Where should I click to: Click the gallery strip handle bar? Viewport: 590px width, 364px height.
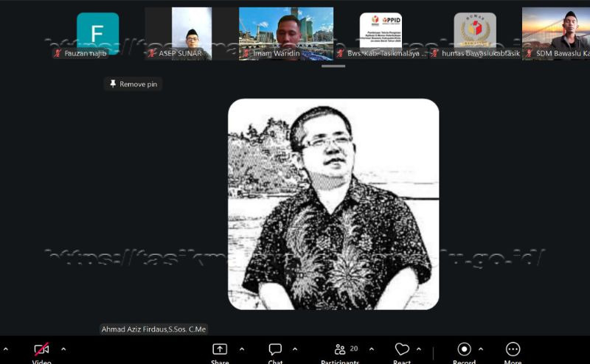[x=333, y=66]
